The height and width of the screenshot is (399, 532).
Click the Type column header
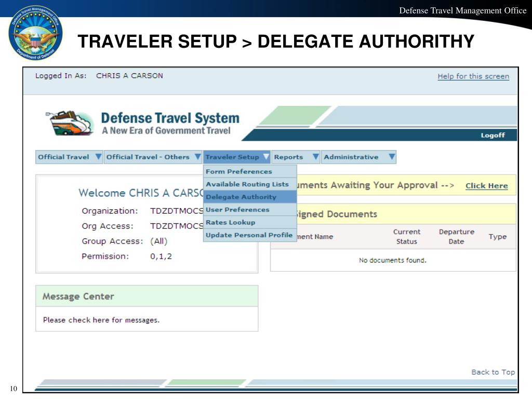point(497,236)
